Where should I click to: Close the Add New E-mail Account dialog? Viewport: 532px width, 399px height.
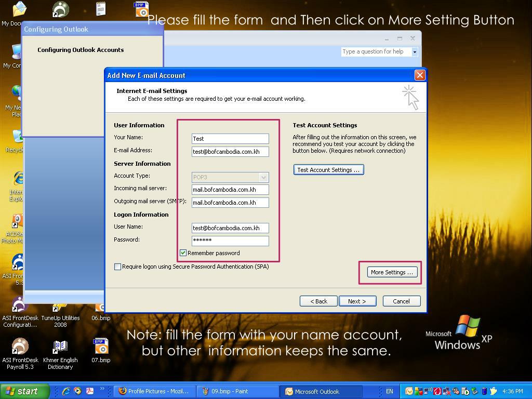(420, 75)
